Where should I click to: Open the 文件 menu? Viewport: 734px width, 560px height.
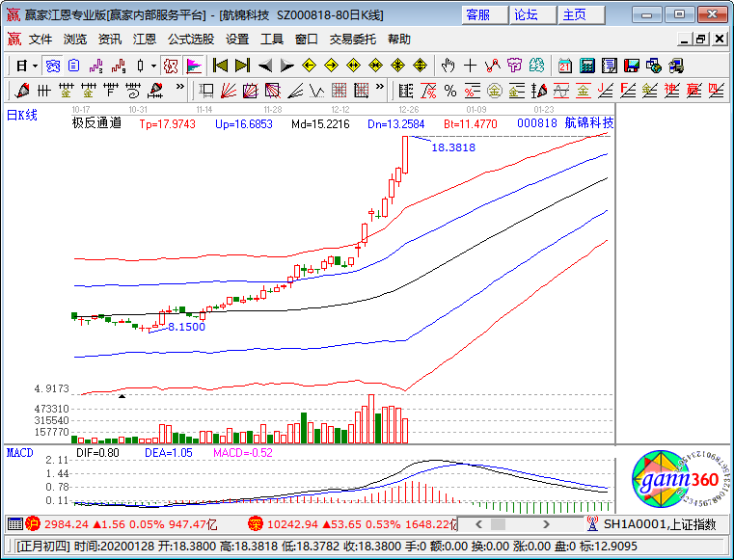pyautogui.click(x=41, y=40)
